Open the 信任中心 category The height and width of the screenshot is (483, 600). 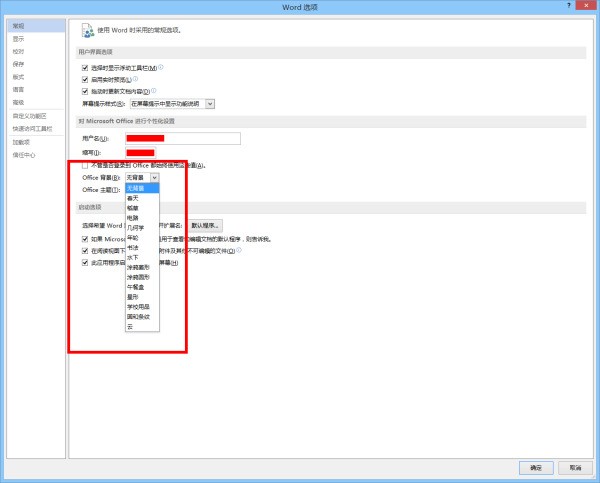coord(36,155)
